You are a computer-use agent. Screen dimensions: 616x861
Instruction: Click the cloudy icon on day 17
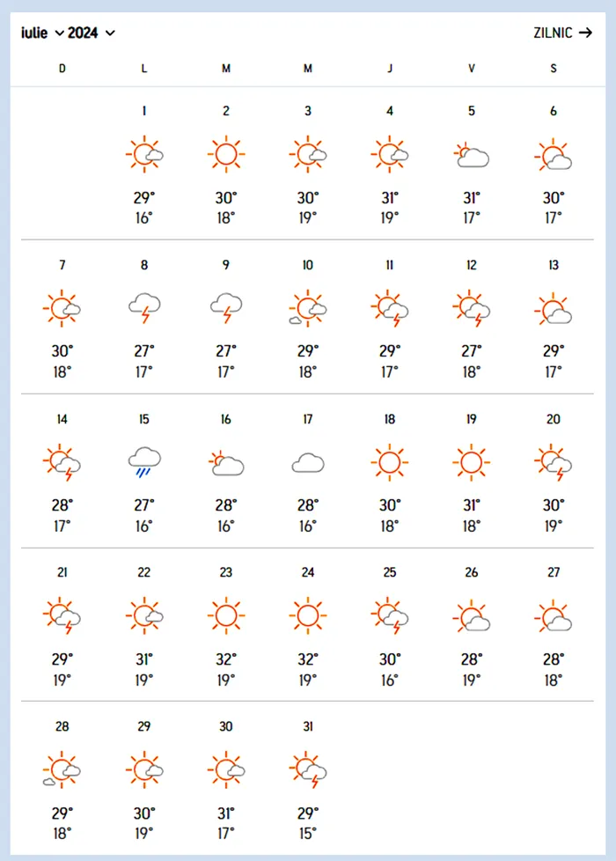pyautogui.click(x=307, y=463)
